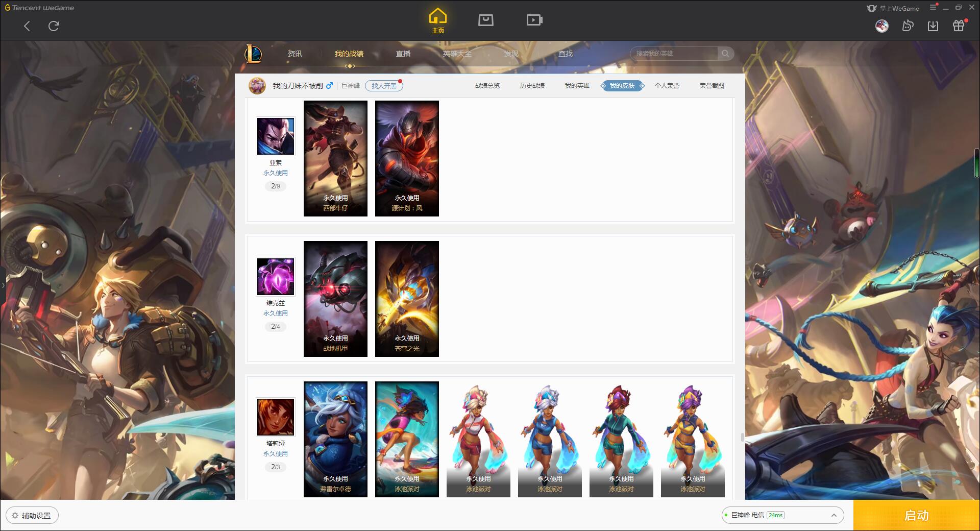This screenshot has width=980, height=531.
Task: Switch to the 直播 nav tab
Action: coord(403,54)
